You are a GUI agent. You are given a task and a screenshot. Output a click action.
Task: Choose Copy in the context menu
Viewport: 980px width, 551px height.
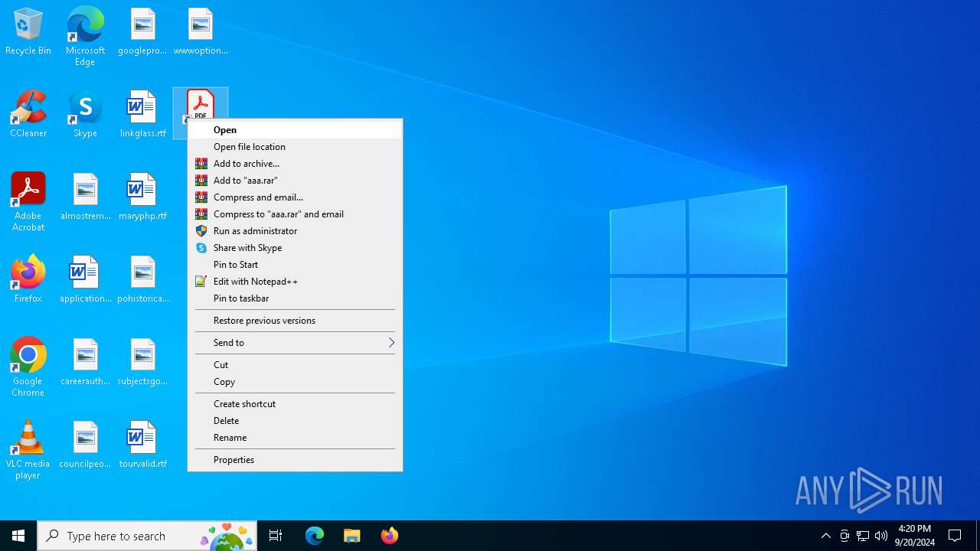[x=295, y=382]
